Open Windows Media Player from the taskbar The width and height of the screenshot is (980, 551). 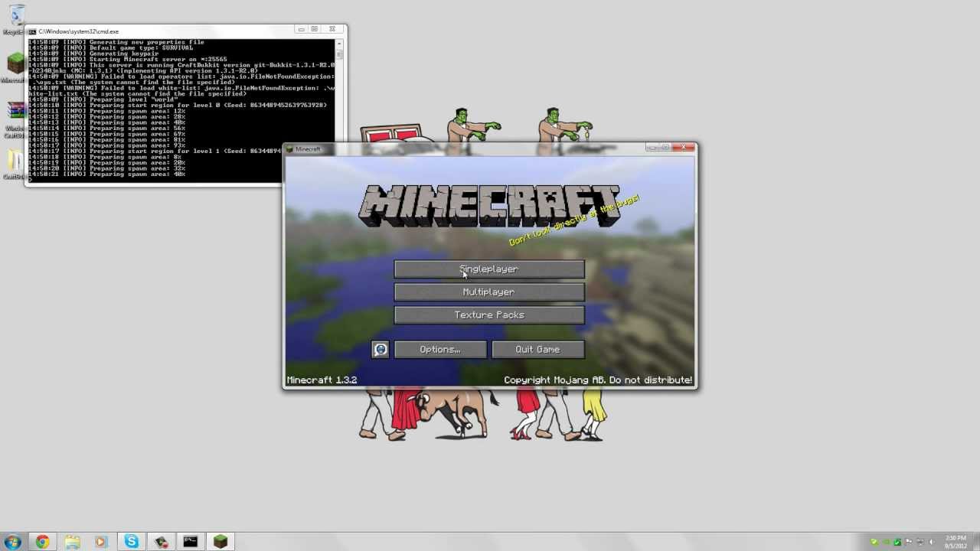[x=101, y=542]
